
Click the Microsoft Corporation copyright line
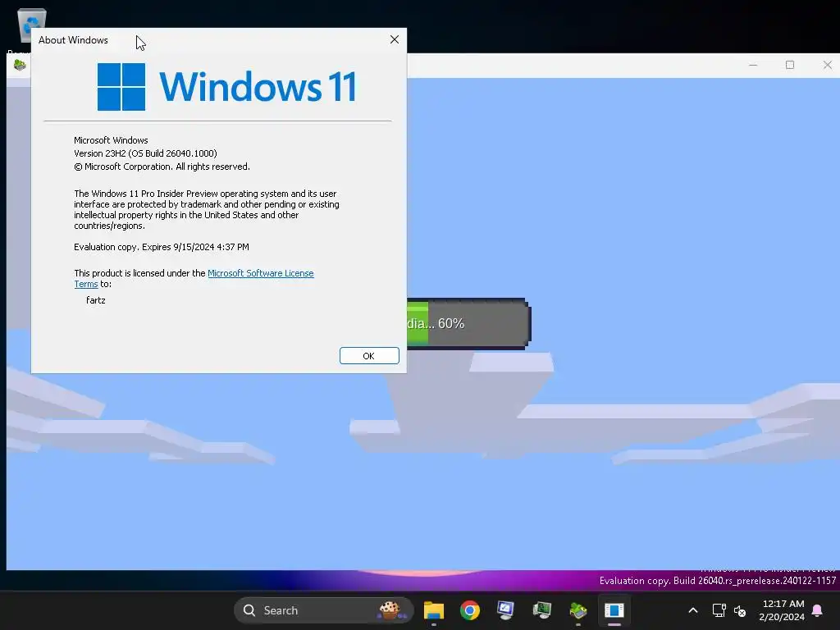[x=162, y=167]
